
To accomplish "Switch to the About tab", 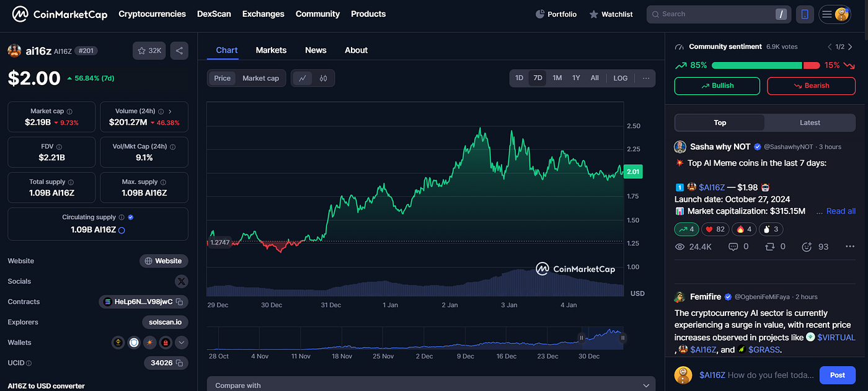I will [356, 50].
